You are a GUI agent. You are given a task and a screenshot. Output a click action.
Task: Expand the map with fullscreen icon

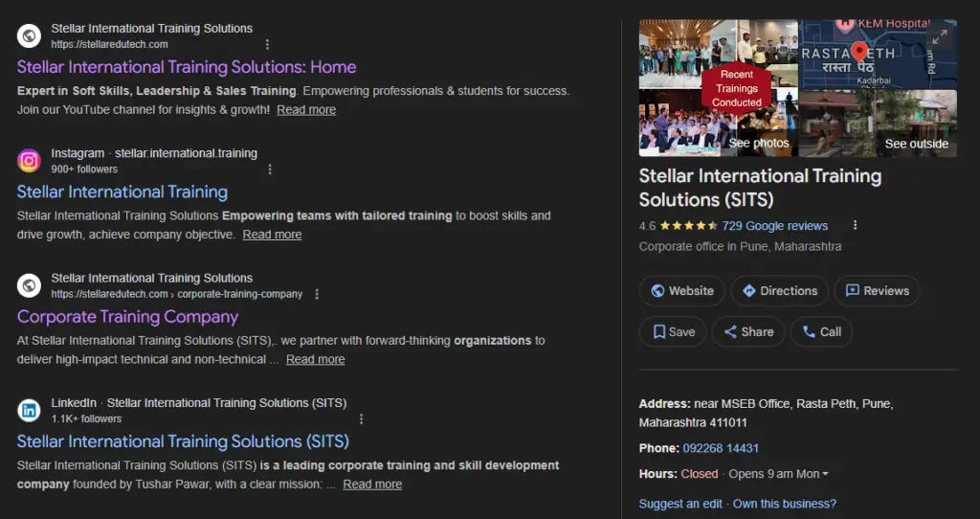pyautogui.click(x=940, y=36)
